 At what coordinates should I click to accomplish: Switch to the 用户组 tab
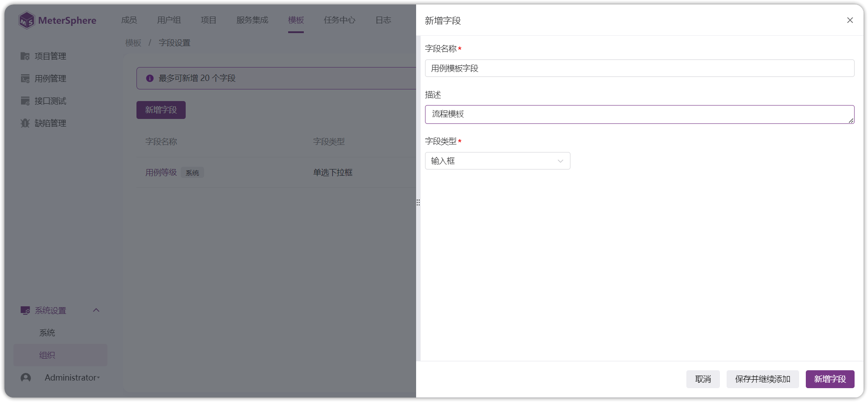coord(169,20)
